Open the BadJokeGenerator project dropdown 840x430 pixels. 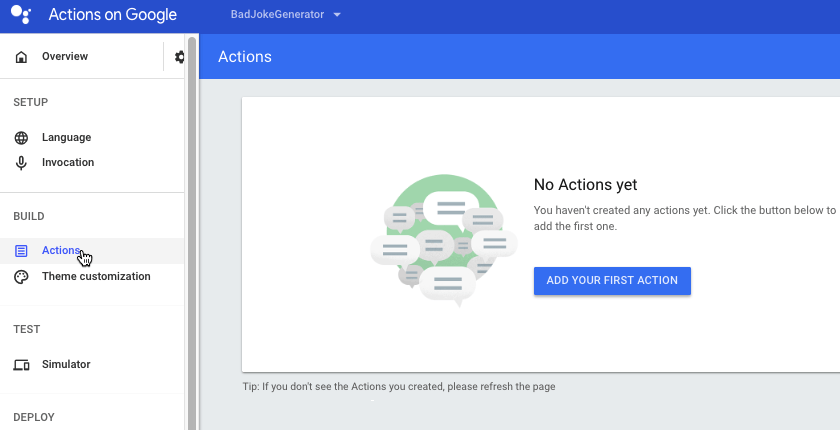[x=286, y=14]
